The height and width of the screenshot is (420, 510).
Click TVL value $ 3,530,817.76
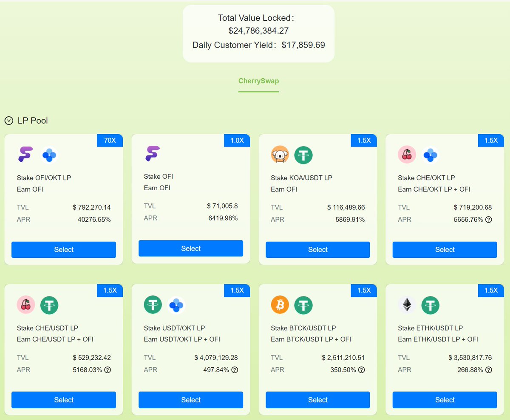[x=470, y=358]
